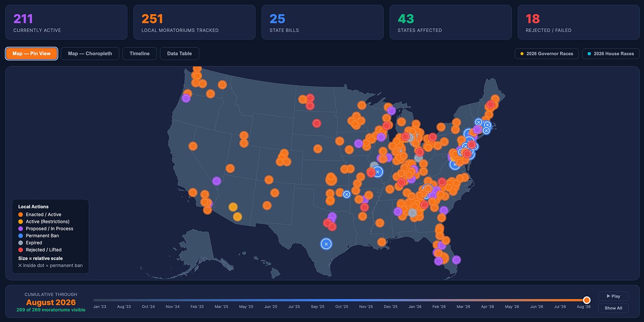Jump timeline to Feb '25 marker
The image size is (644, 322).
197,307
